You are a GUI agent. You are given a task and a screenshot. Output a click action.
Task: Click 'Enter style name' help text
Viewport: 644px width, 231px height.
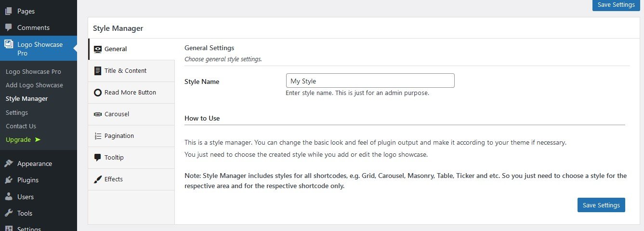click(x=357, y=93)
